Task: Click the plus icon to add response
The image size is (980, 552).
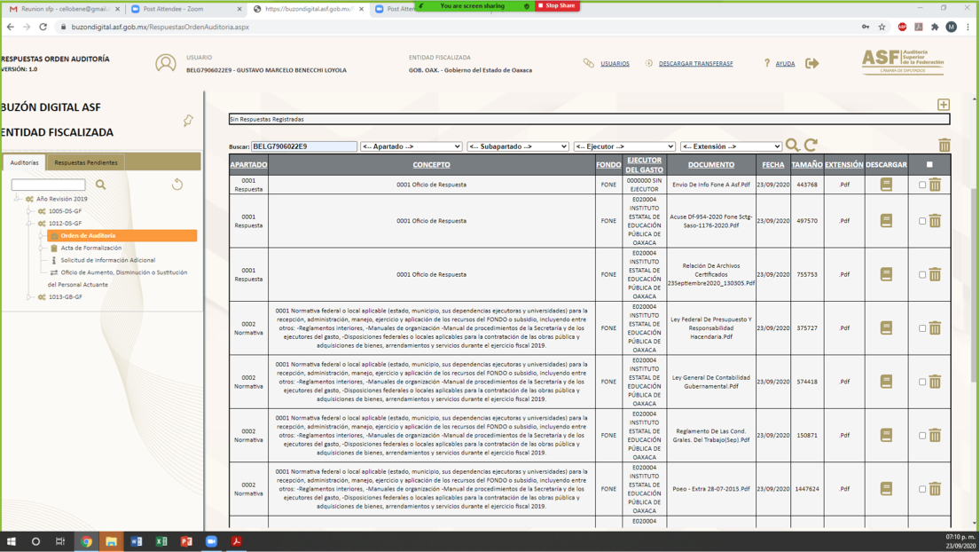Action: [x=943, y=105]
